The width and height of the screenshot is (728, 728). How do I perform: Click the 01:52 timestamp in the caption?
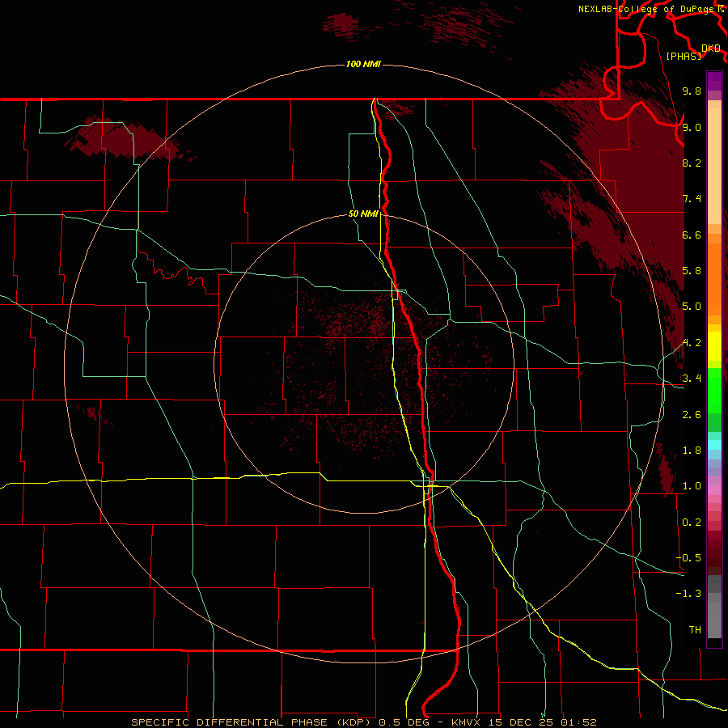pos(578,722)
